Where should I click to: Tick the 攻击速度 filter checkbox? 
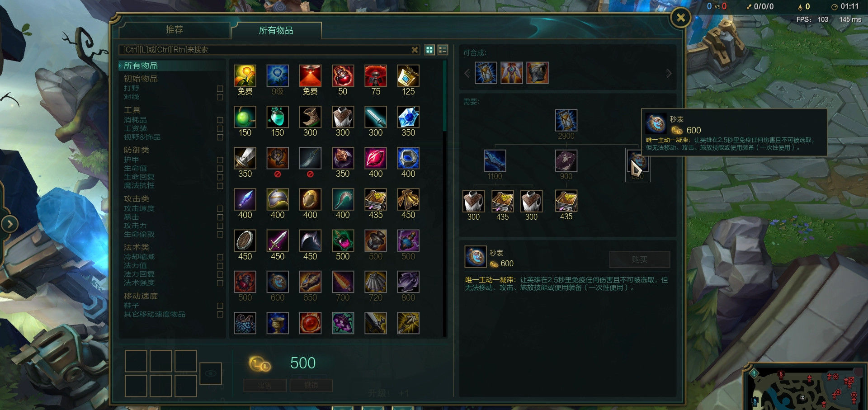click(220, 209)
